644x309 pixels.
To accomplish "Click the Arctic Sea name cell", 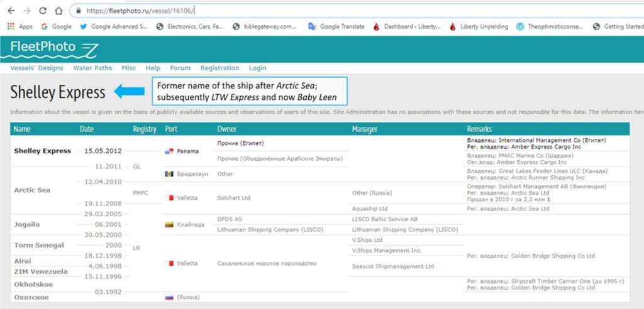I will 31,190.
